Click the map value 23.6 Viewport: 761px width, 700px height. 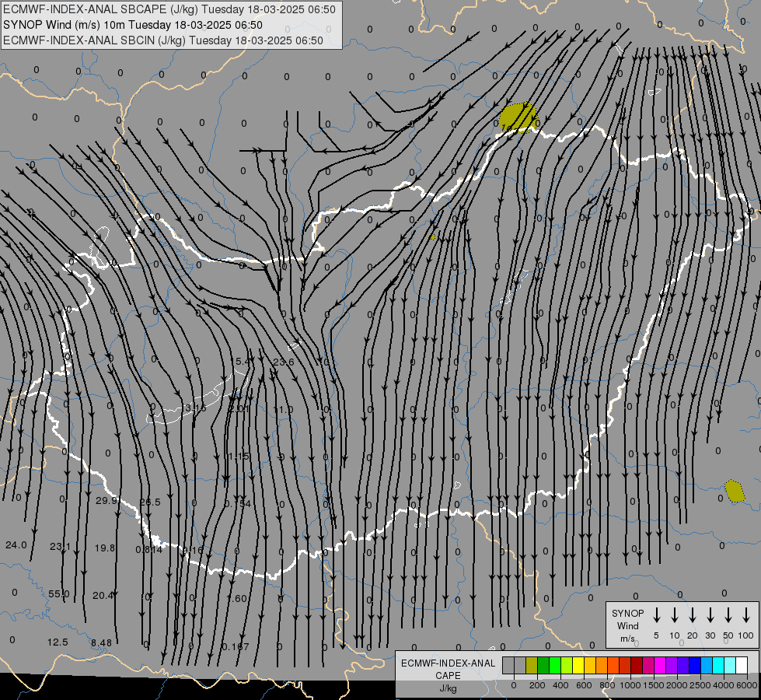coord(284,362)
